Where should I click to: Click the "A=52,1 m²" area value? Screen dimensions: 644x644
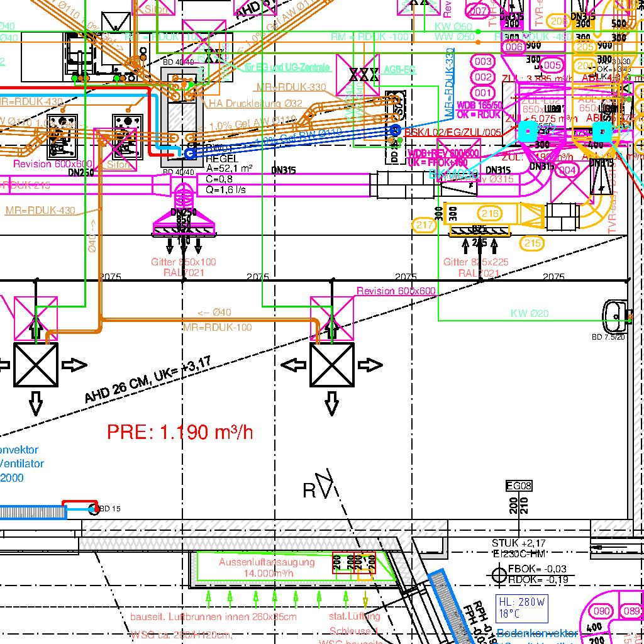point(229,169)
